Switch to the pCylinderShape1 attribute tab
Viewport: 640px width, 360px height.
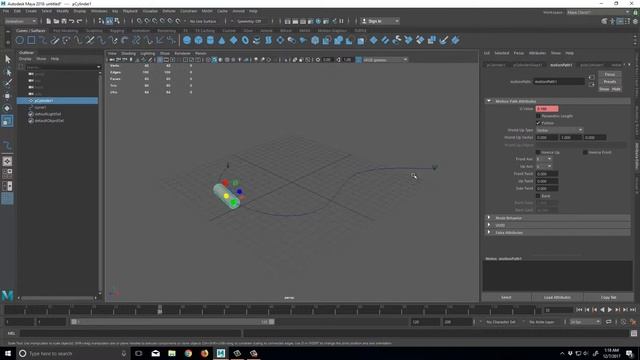coord(528,65)
